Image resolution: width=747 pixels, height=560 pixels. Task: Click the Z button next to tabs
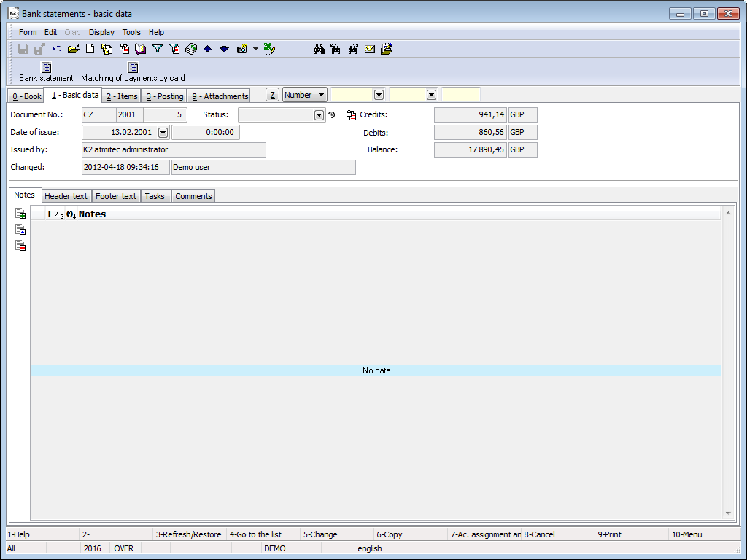tap(272, 96)
